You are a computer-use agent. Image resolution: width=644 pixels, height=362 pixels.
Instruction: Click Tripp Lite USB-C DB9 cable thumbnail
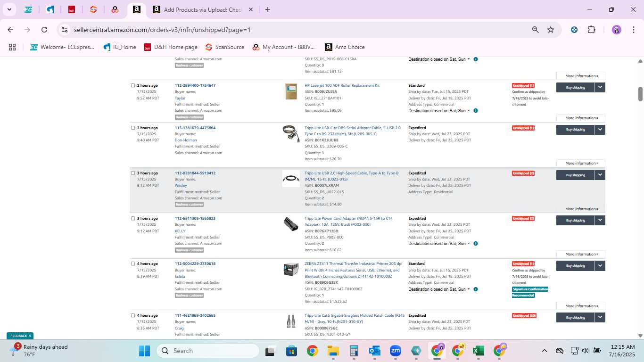[291, 134]
